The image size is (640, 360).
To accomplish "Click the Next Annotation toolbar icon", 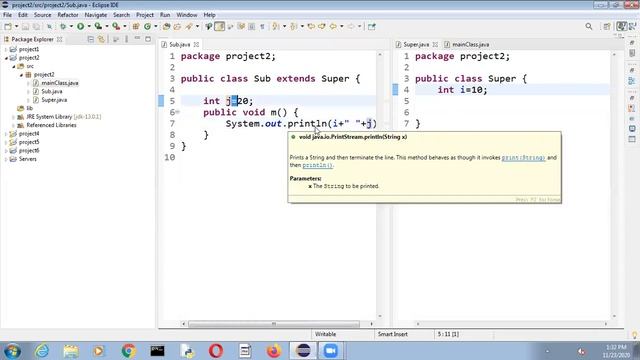I will tap(276, 27).
